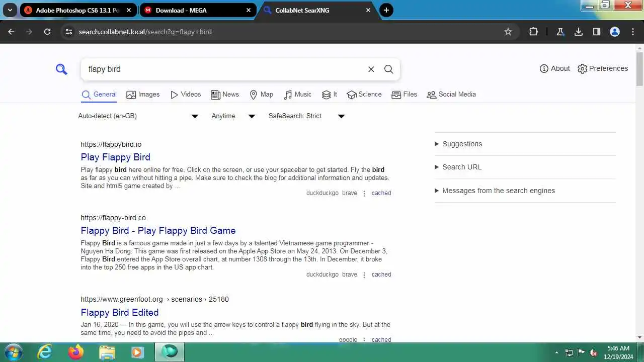The height and width of the screenshot is (362, 644).
Task: Go back to previous page
Action: click(x=12, y=32)
